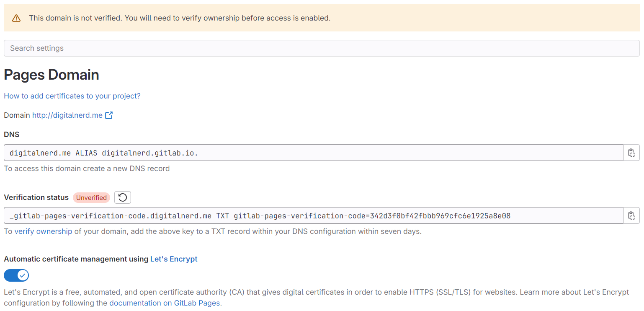Focus the Search settings field
Viewport: 644px width, 311px height.
pos(321,48)
